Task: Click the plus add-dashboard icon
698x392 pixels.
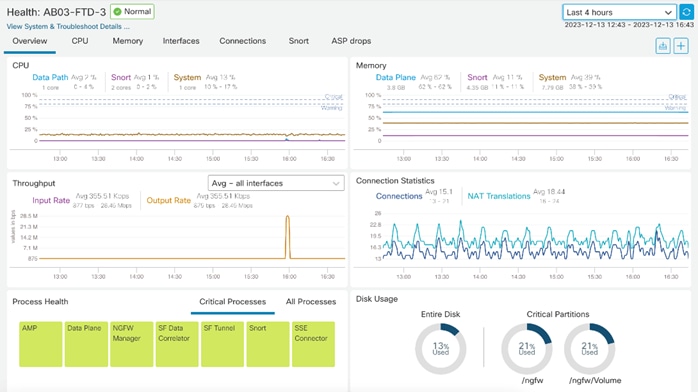Action: click(681, 46)
